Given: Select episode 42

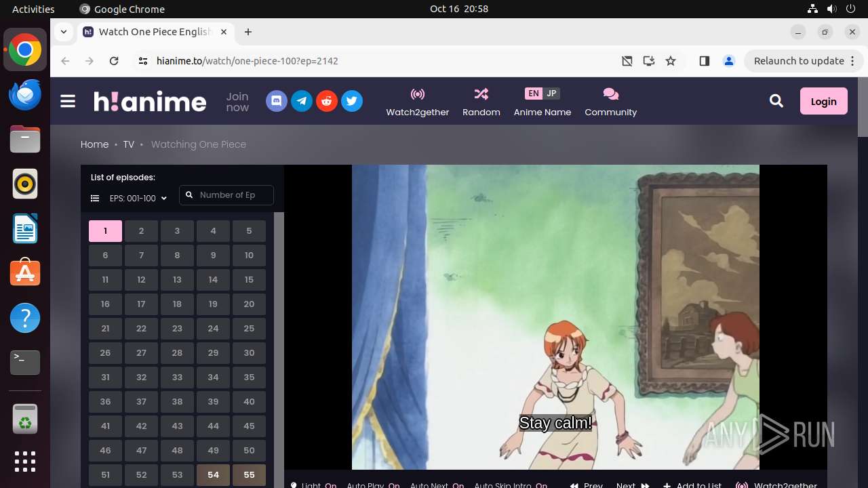Looking at the screenshot, I should pyautogui.click(x=141, y=426).
